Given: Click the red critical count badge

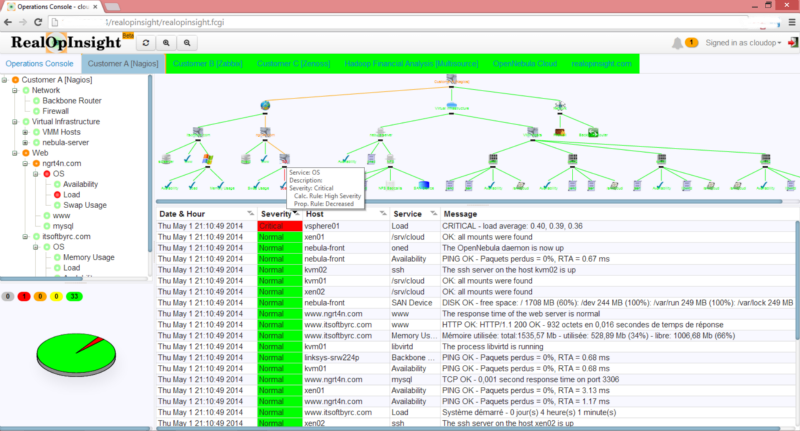Looking at the screenshot, I should point(24,296).
